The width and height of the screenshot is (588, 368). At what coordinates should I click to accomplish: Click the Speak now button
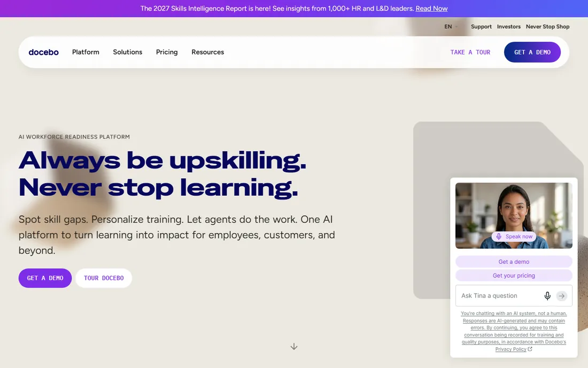click(514, 236)
